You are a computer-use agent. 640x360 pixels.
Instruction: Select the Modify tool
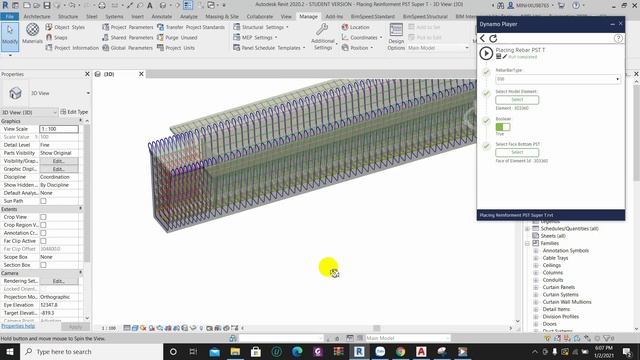(x=10, y=37)
